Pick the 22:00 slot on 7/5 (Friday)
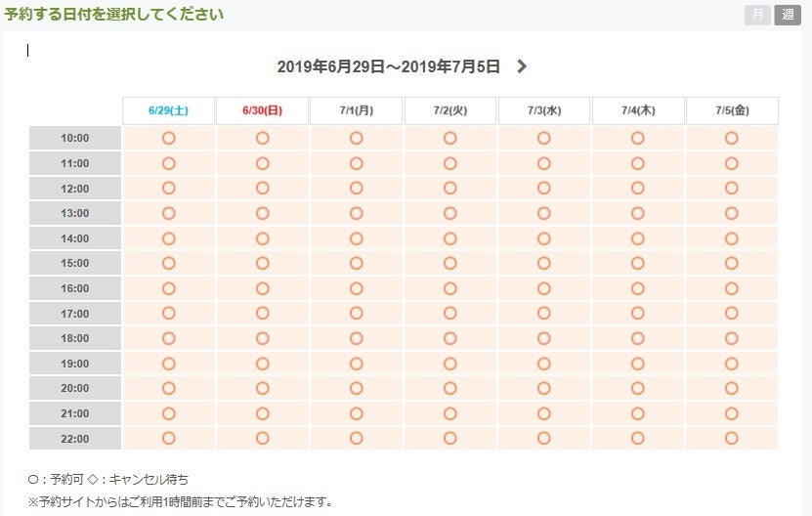 pos(731,438)
